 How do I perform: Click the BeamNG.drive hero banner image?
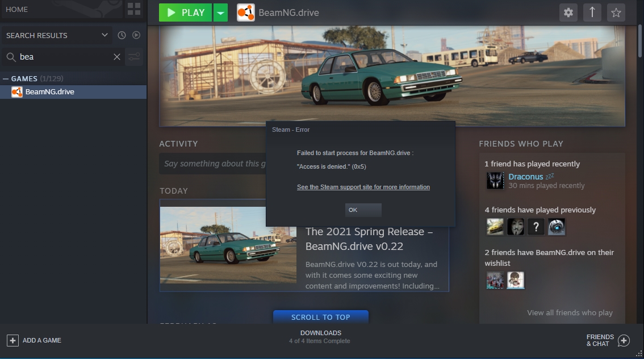pyautogui.click(x=392, y=76)
